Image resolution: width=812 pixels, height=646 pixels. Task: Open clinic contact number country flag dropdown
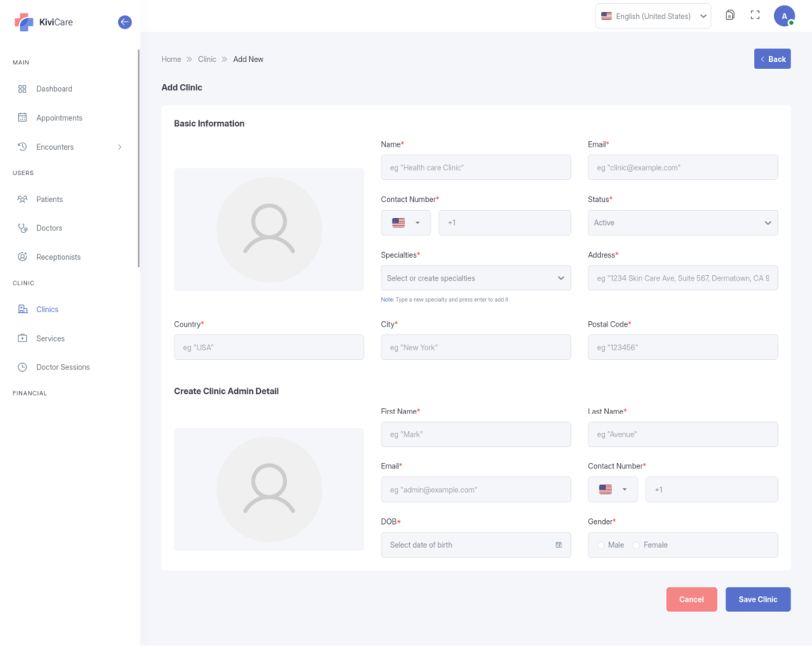pyautogui.click(x=405, y=223)
